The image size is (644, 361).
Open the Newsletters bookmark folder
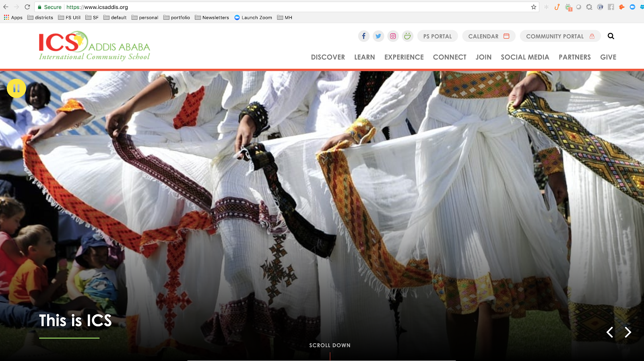(212, 17)
